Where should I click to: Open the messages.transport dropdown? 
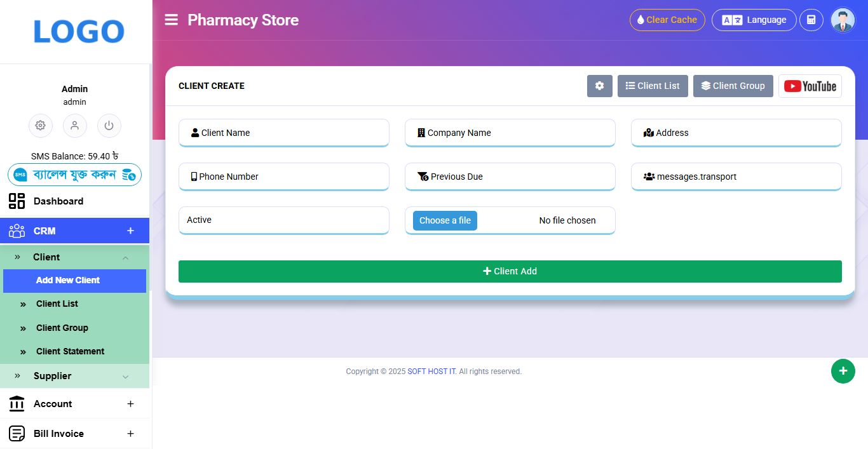tap(736, 177)
